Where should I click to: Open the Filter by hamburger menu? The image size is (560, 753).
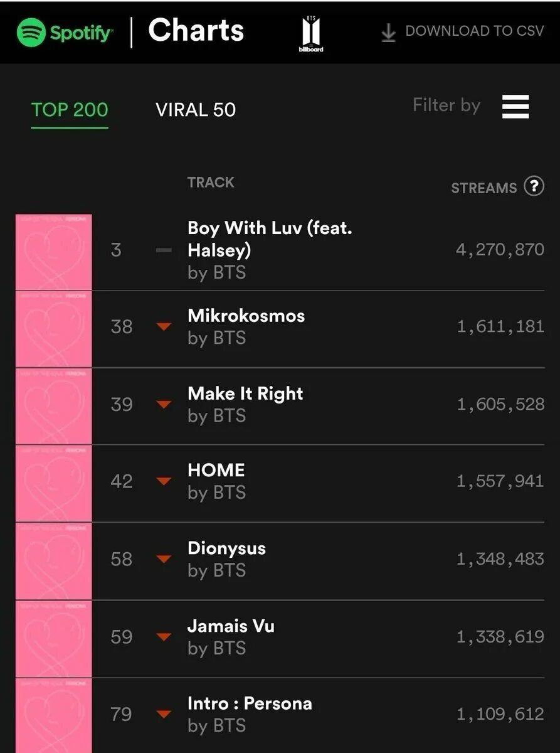coord(515,107)
